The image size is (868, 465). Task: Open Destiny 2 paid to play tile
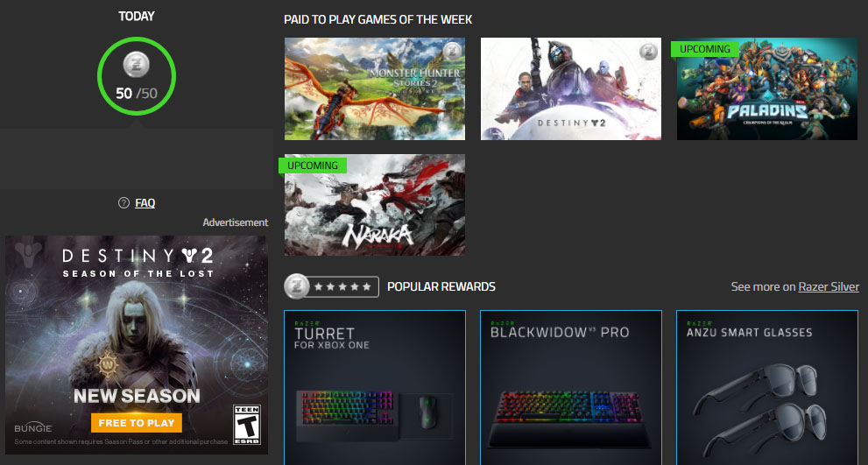pyautogui.click(x=571, y=88)
